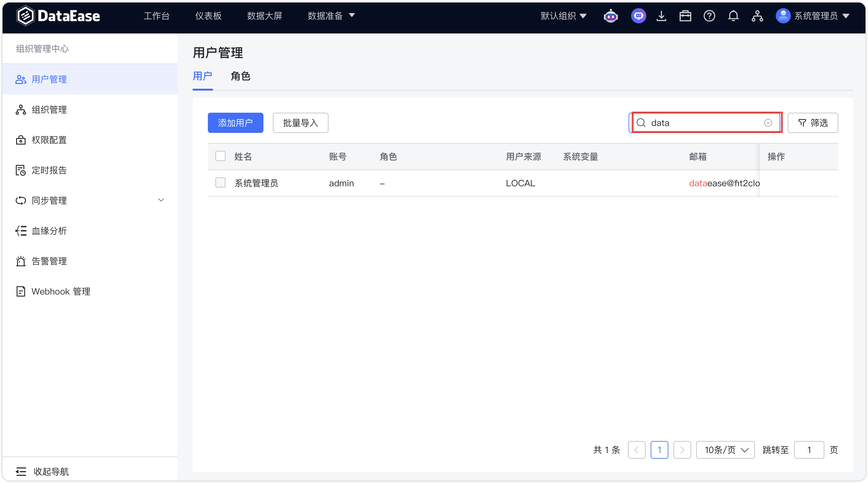Select Webhook 管理 in sidebar
Screen dimensions: 868x483
coord(90,291)
